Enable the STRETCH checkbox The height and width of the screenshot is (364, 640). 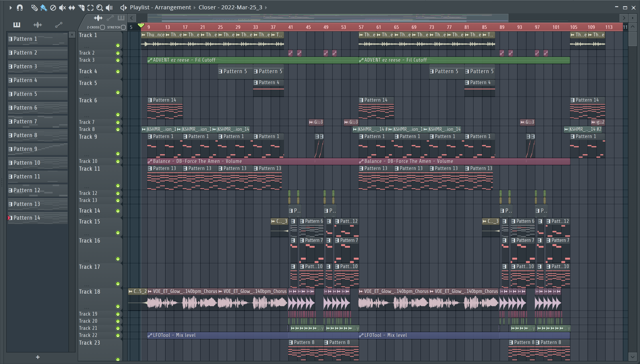coord(123,27)
